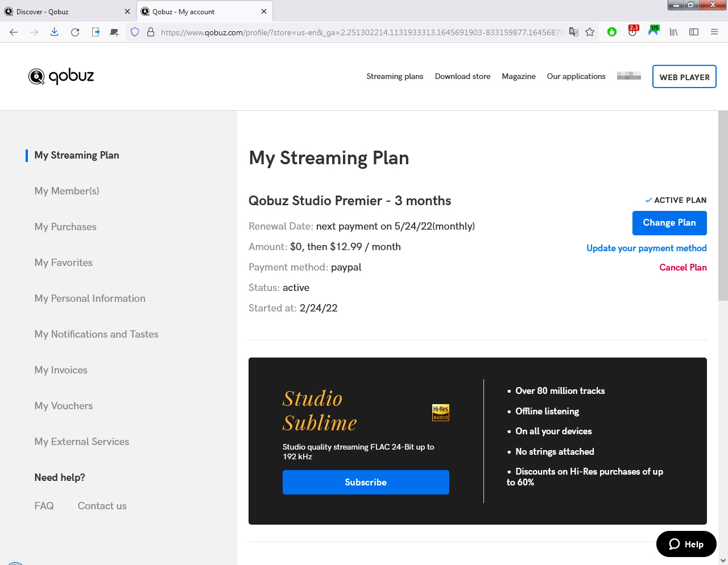728x565 pixels.
Task: Click the page vertical scrollbar thumb
Action: (x=723, y=206)
